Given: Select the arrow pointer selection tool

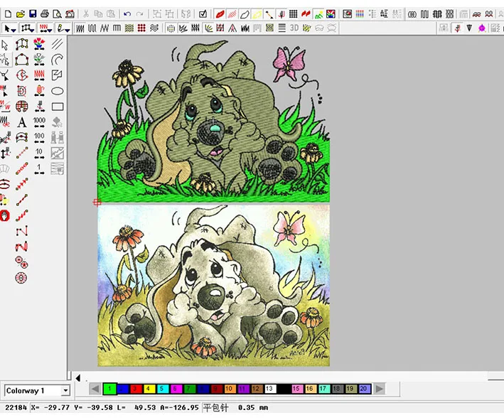Looking at the screenshot, I should [x=5, y=44].
